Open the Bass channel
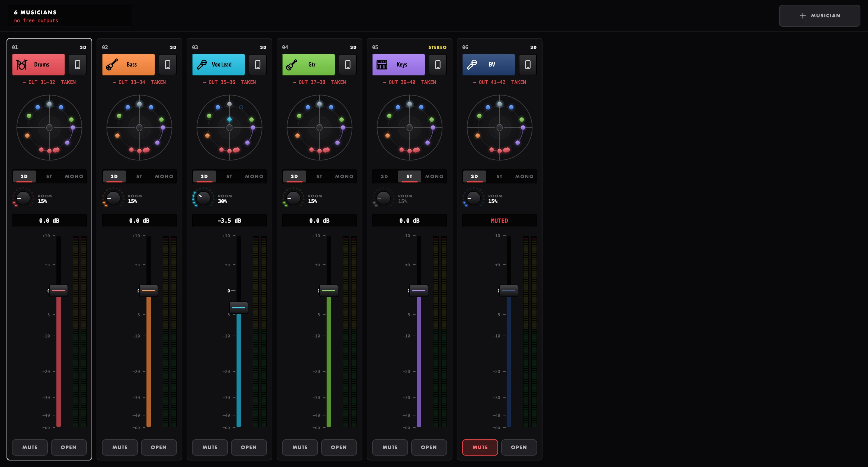The width and height of the screenshot is (868, 467). pyautogui.click(x=159, y=447)
